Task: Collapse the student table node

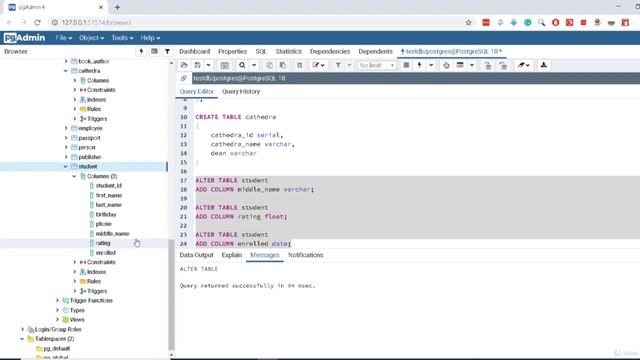Action: (x=66, y=167)
